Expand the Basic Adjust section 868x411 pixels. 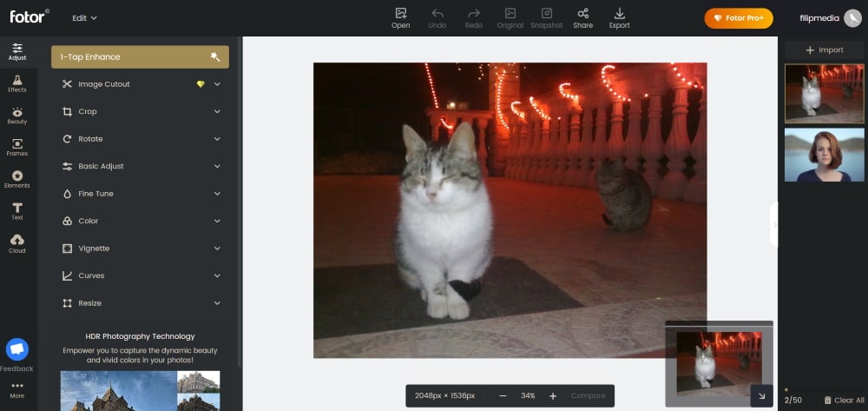tap(140, 166)
